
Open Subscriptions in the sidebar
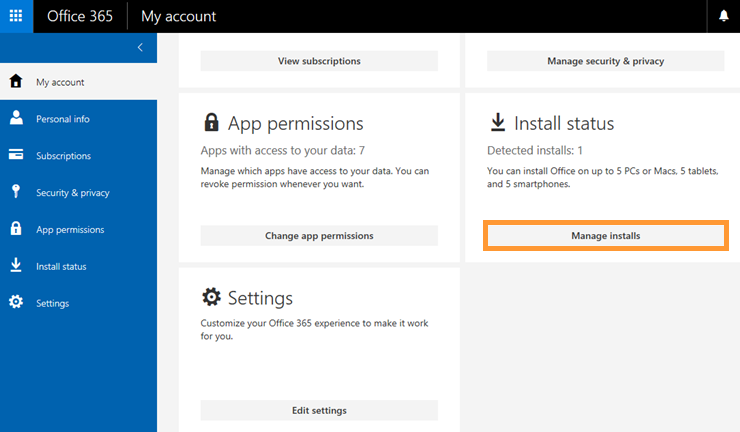click(78, 155)
